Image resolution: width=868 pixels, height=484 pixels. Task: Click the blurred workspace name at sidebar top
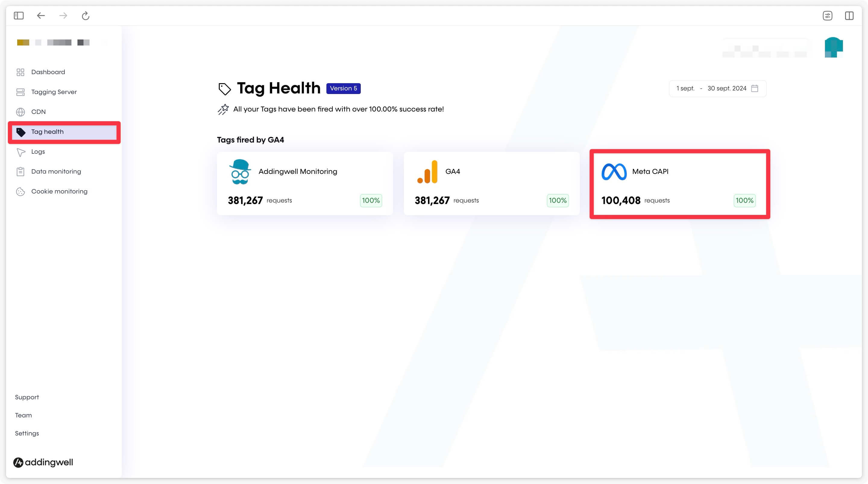pos(53,42)
